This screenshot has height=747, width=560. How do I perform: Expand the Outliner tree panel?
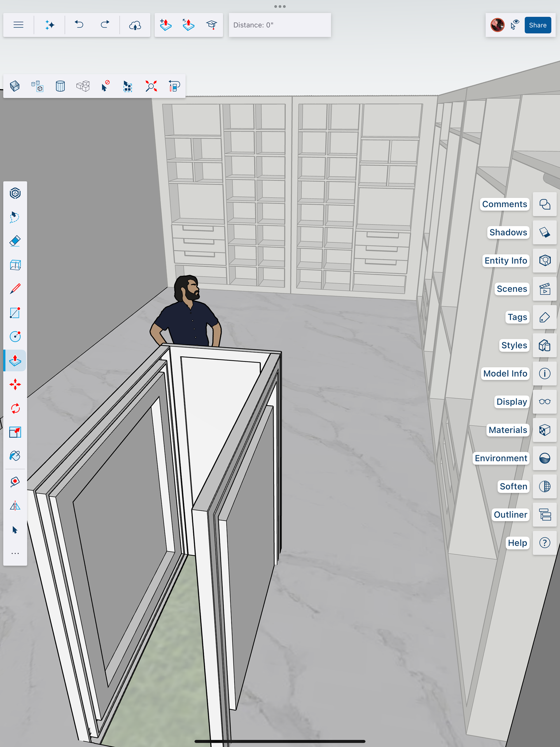click(545, 515)
